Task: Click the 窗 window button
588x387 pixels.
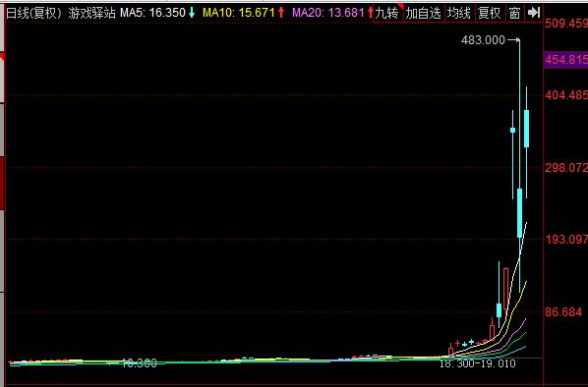Action: click(514, 13)
